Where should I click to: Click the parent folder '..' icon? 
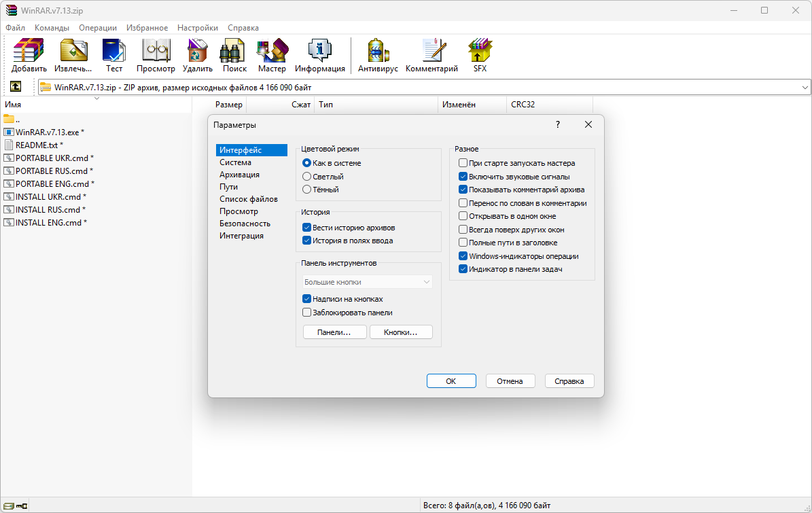point(8,119)
